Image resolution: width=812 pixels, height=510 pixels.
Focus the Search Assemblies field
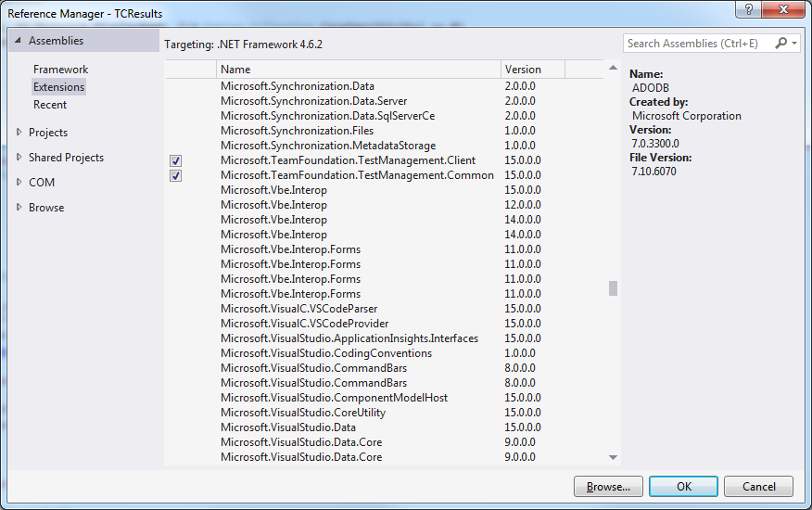tap(699, 44)
